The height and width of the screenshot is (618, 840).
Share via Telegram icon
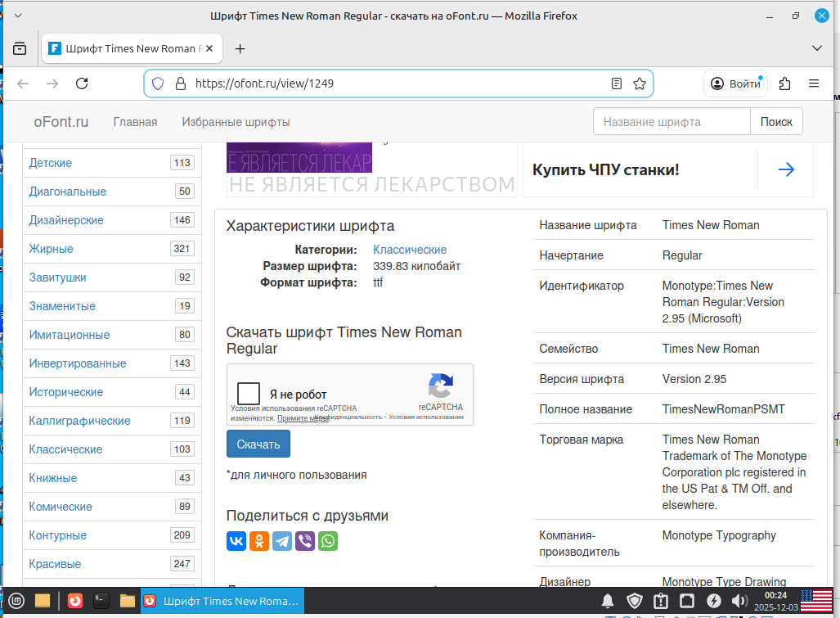coord(282,541)
